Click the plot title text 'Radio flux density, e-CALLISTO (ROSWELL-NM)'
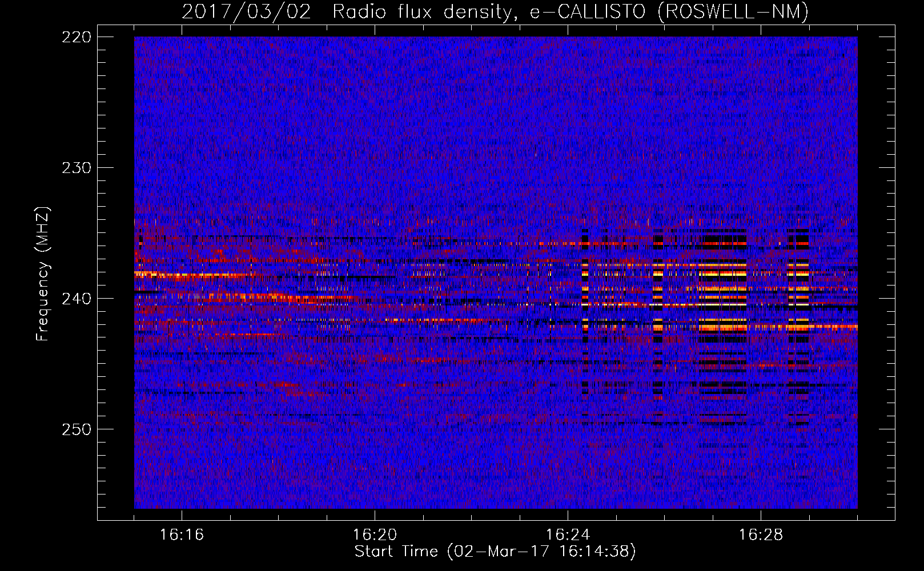This screenshot has height=571, width=924. click(571, 11)
